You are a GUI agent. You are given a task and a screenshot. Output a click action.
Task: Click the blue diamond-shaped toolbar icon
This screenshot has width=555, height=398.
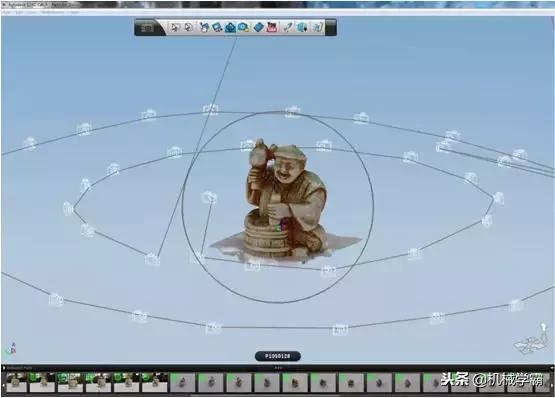coord(259,27)
